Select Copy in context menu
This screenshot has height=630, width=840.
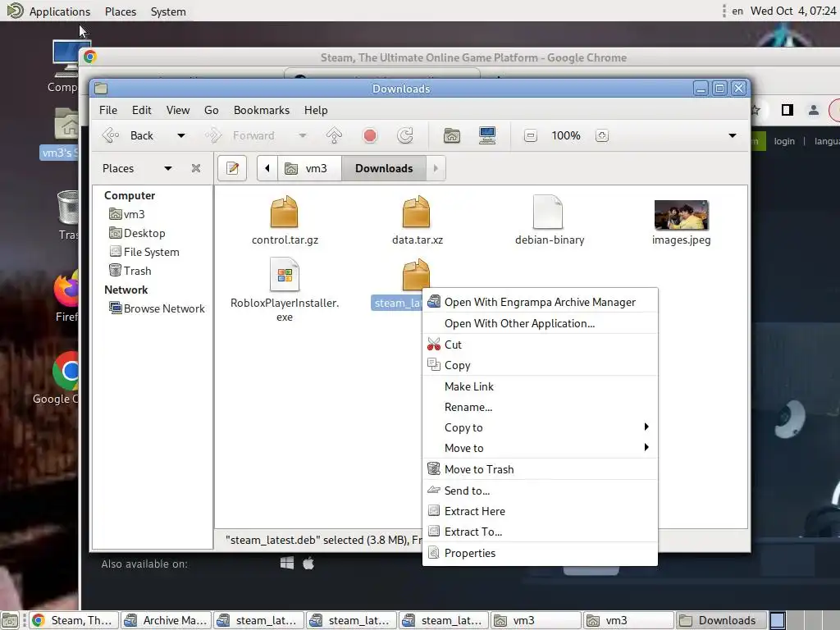click(540, 365)
